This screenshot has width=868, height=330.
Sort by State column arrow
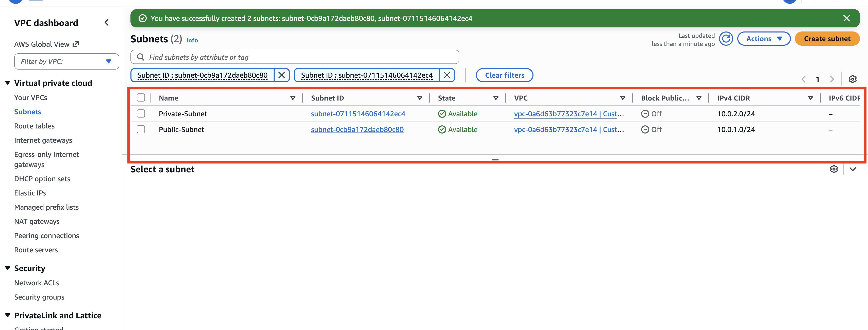pos(496,98)
